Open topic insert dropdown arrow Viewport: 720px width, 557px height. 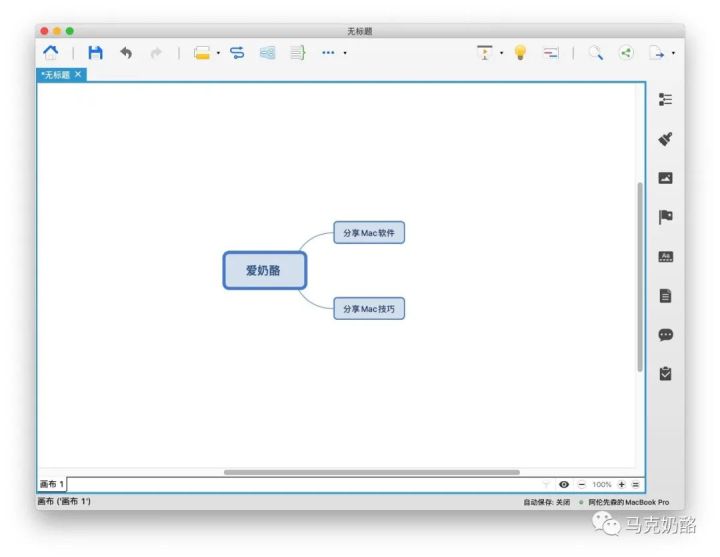coord(218,53)
